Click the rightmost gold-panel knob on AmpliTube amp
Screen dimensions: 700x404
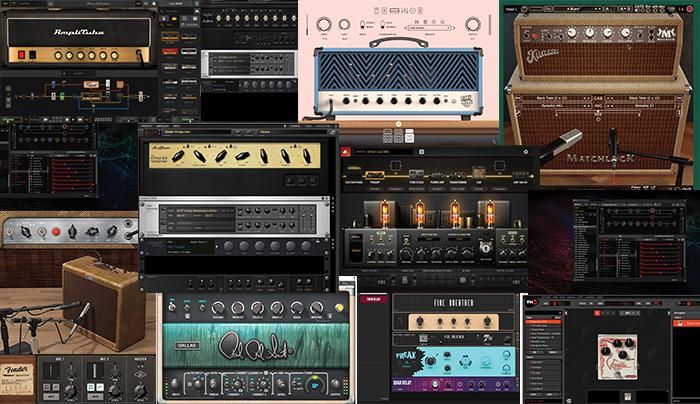coord(115,55)
